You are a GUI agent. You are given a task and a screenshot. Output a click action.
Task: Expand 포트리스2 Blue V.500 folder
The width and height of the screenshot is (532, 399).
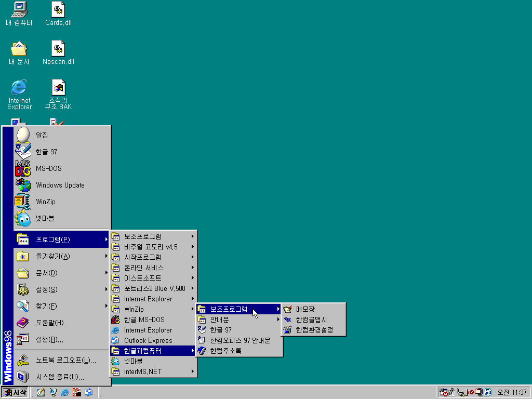coord(153,288)
